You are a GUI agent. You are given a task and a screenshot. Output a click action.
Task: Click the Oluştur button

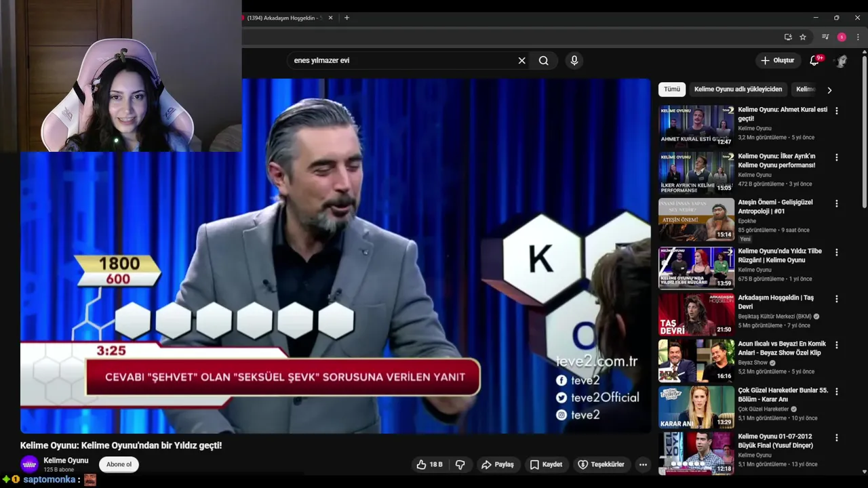(x=777, y=60)
